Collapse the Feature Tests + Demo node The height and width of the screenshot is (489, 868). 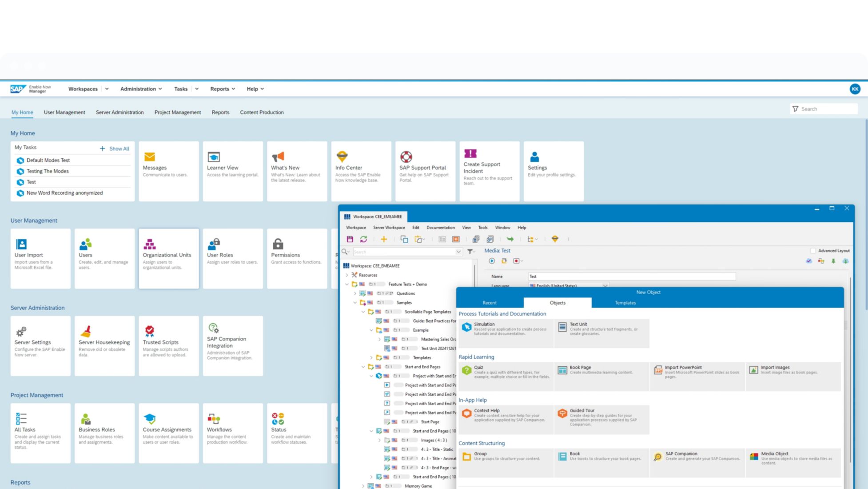[347, 284]
